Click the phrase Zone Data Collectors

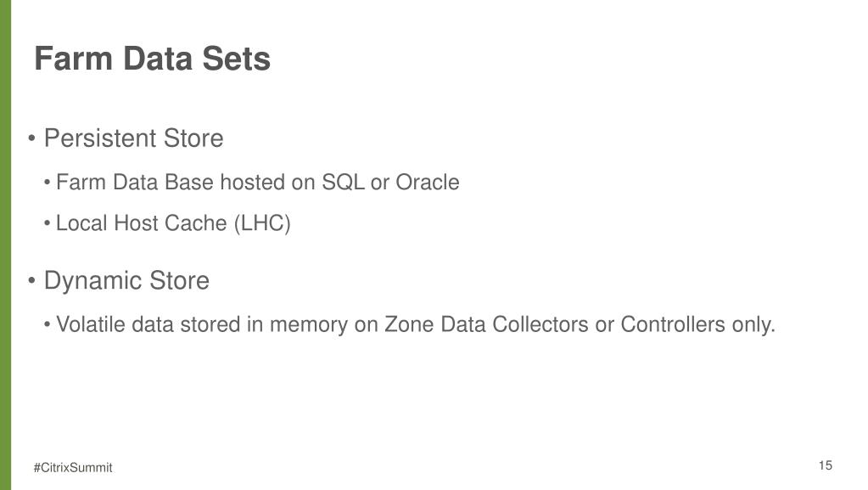click(x=486, y=324)
